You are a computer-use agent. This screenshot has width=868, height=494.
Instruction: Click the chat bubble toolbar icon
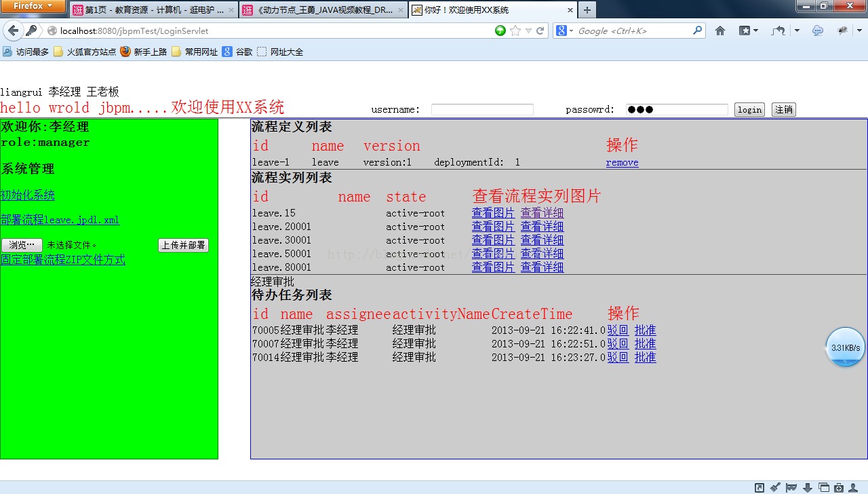click(x=818, y=31)
